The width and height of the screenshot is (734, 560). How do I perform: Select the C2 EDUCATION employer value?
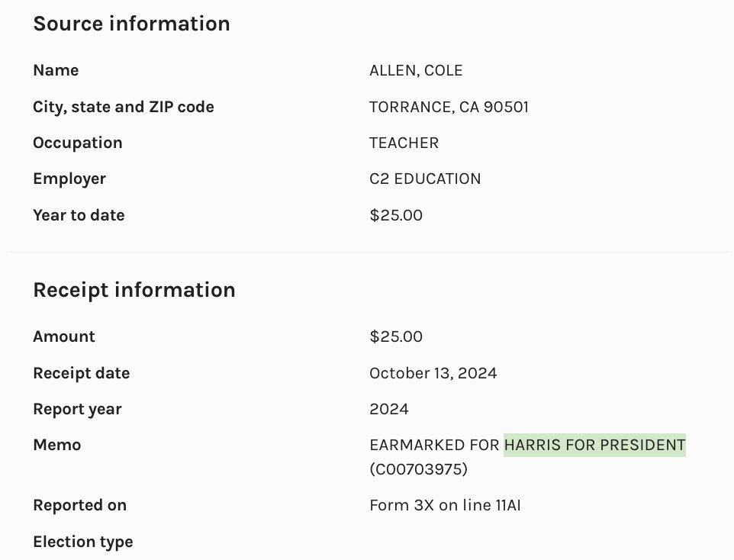(x=425, y=179)
